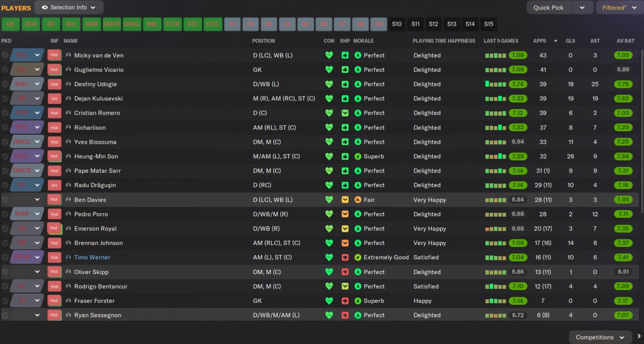Open the Competitions dropdown
Screen dimensions: 644x344
[600, 337]
